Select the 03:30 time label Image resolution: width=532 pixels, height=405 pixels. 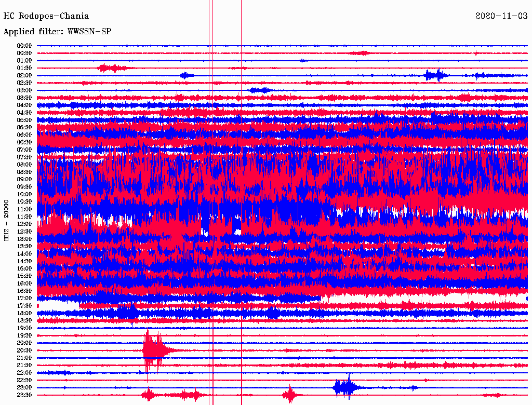pyautogui.click(x=24, y=98)
